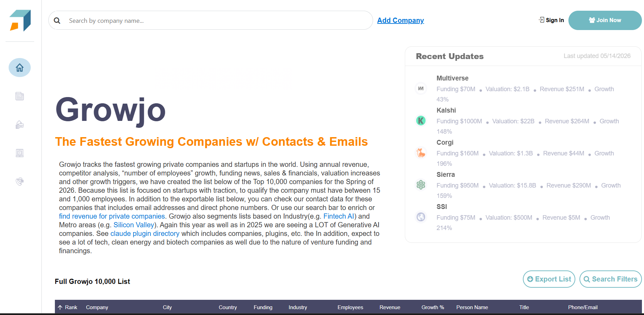Click the Title column header

[x=524, y=307]
